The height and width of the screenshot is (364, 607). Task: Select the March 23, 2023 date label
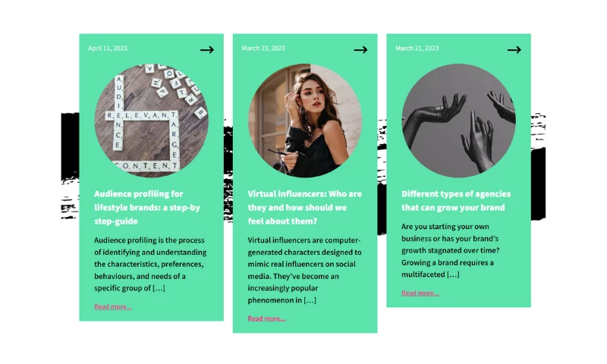coord(263,49)
